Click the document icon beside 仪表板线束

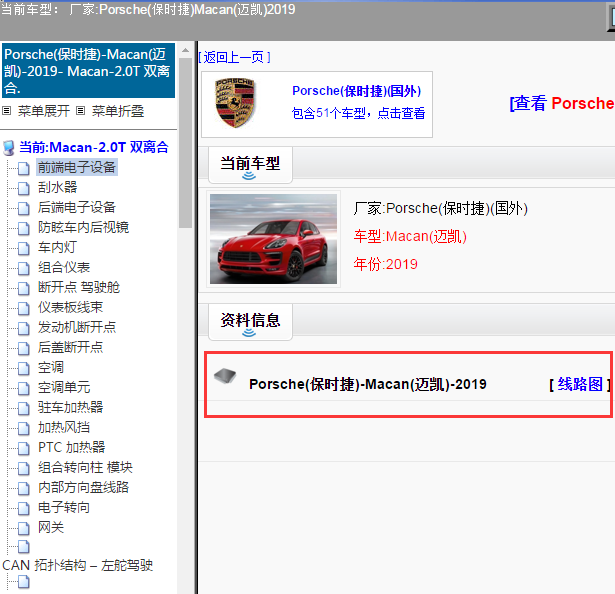pyautogui.click(x=24, y=308)
